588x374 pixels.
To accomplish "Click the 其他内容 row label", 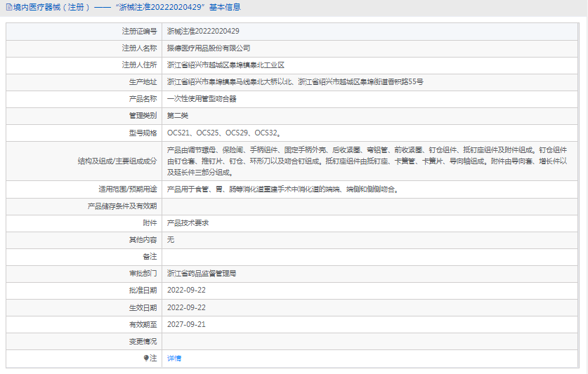I will tap(143, 240).
